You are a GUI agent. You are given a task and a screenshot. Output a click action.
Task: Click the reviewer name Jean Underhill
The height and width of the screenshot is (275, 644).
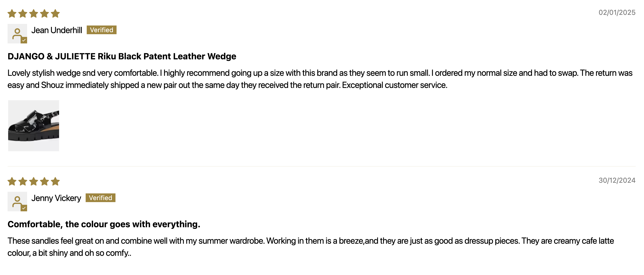(57, 30)
